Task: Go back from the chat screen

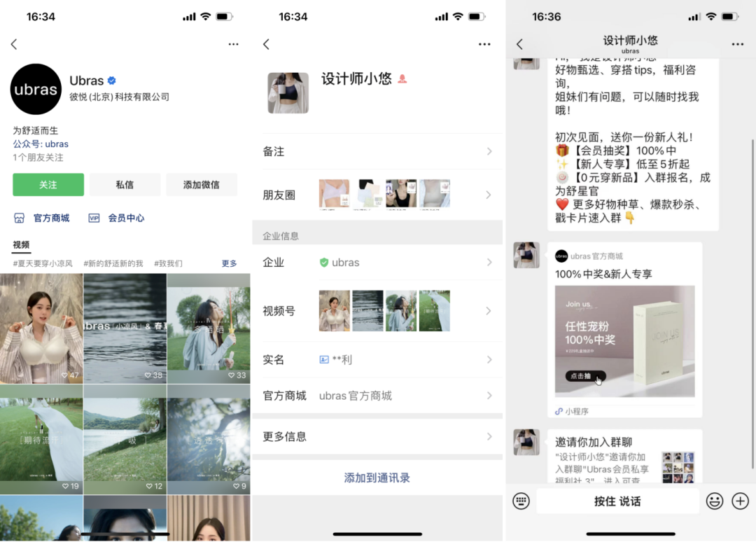Action: pos(519,44)
